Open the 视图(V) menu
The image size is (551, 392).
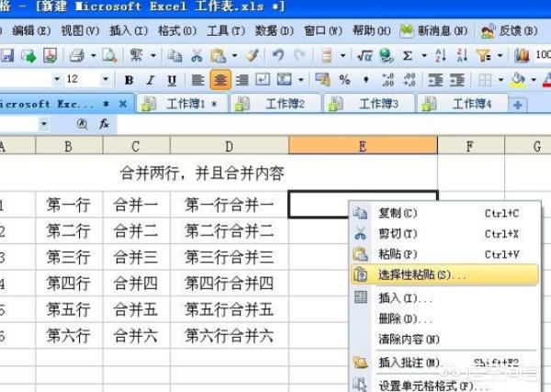point(80,31)
